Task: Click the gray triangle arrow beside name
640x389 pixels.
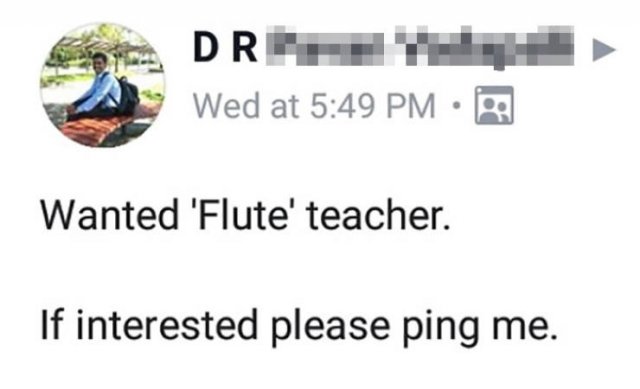Action: [604, 50]
